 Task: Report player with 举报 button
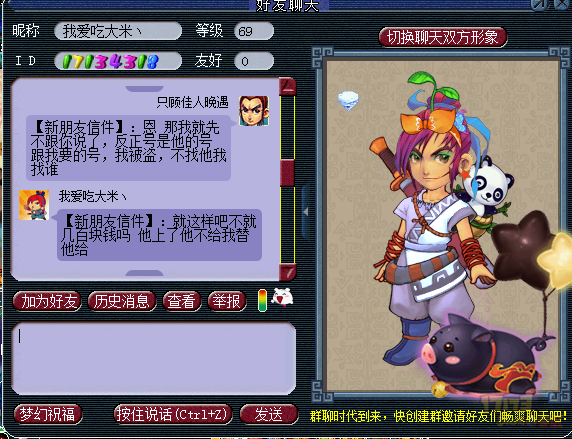click(227, 301)
